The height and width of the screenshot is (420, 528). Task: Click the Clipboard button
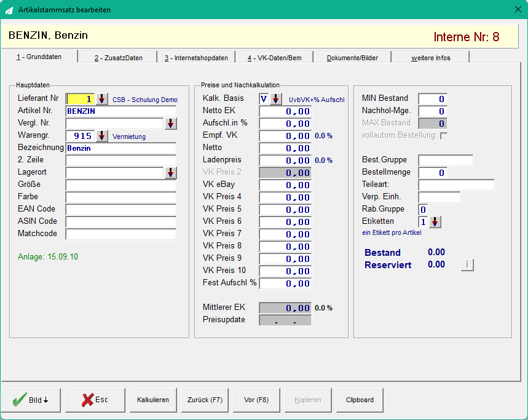tap(360, 400)
